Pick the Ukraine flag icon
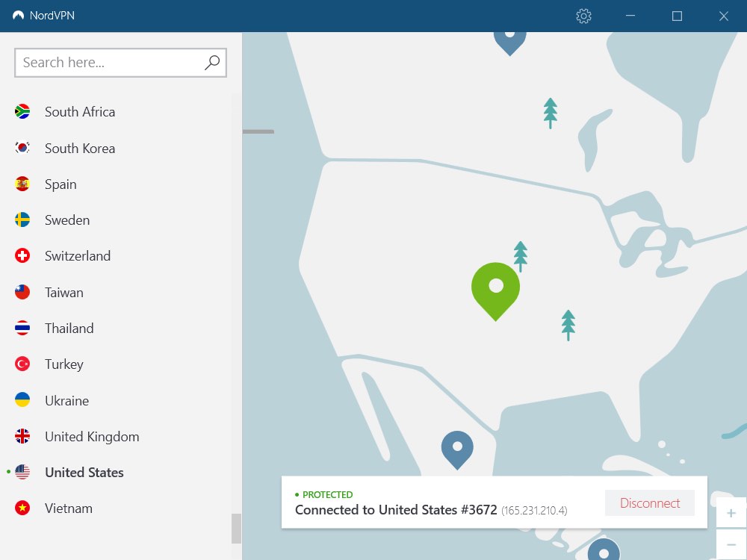 point(22,400)
